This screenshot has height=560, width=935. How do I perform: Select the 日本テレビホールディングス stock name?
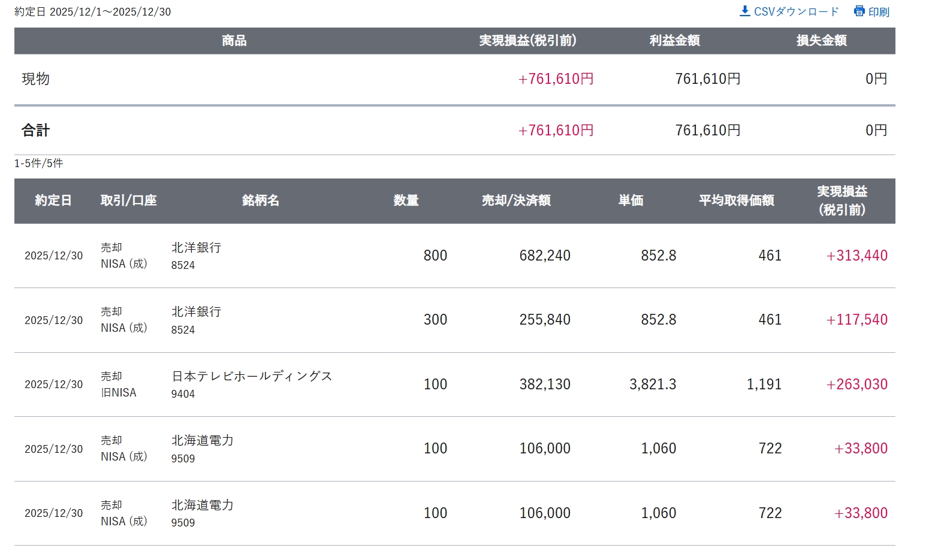(x=252, y=376)
